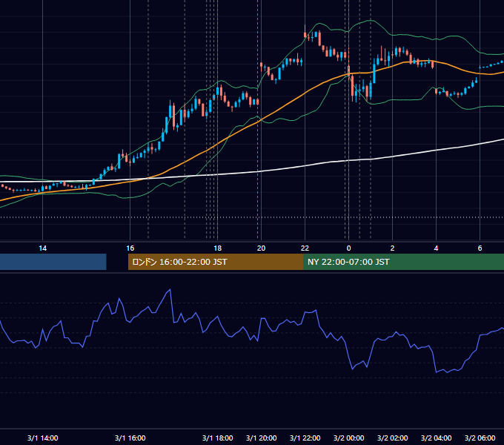This screenshot has height=445, width=504.
Task: Click the 3/2 00:00 date label
Action: (349, 438)
